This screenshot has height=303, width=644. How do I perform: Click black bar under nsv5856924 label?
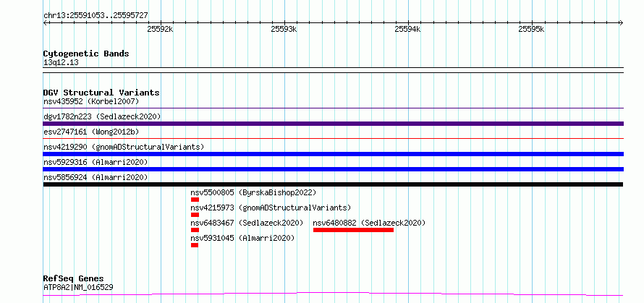point(333,184)
